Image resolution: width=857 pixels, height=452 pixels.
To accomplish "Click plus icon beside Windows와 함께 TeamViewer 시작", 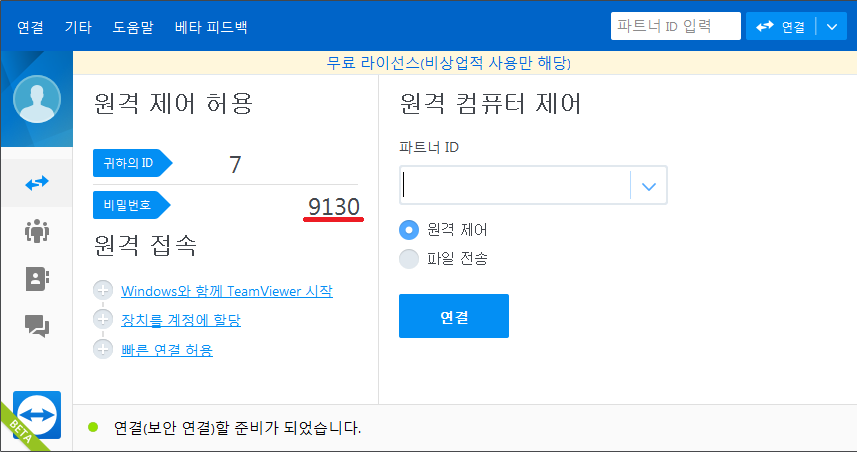I will point(103,291).
